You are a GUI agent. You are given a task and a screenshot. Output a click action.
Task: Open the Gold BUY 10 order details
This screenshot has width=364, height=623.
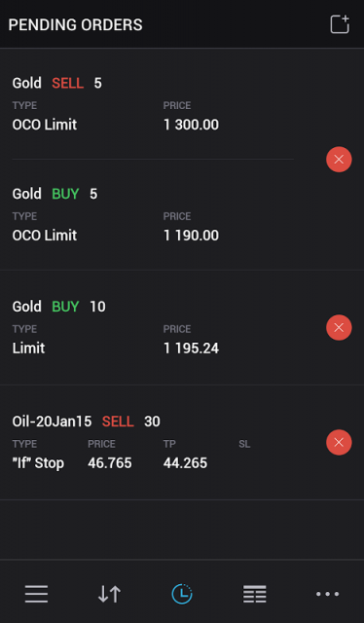159,327
